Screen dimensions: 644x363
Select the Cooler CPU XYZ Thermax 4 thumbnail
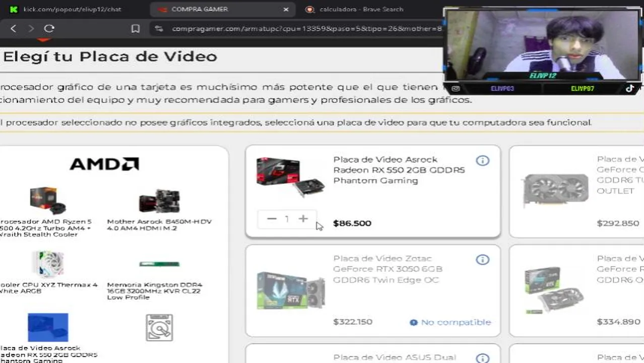click(47, 265)
